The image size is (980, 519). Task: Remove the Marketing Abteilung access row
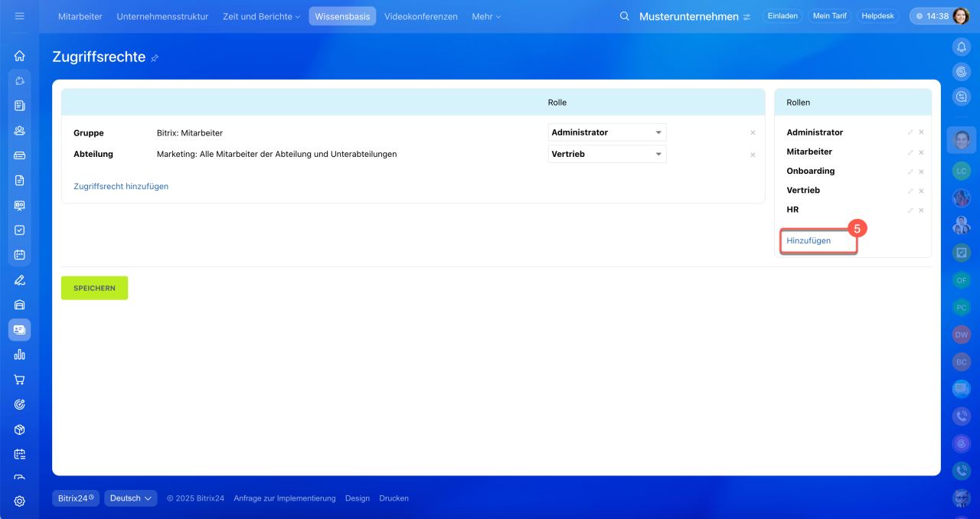pyautogui.click(x=753, y=155)
